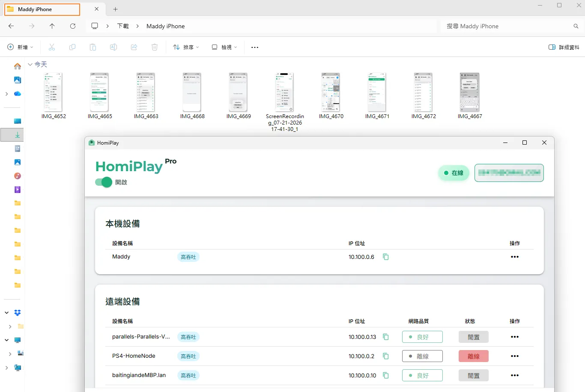Copy the IP address 10.100.0.10

385,375
